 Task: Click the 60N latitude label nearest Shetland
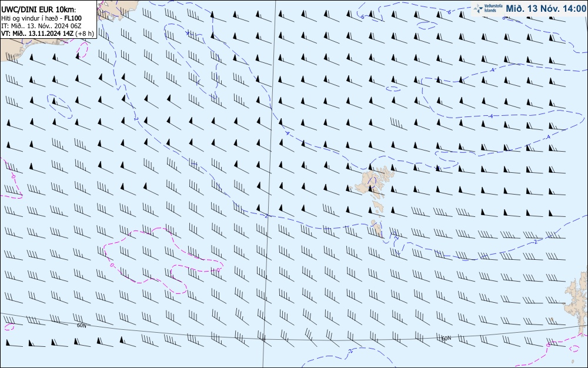[446, 339]
